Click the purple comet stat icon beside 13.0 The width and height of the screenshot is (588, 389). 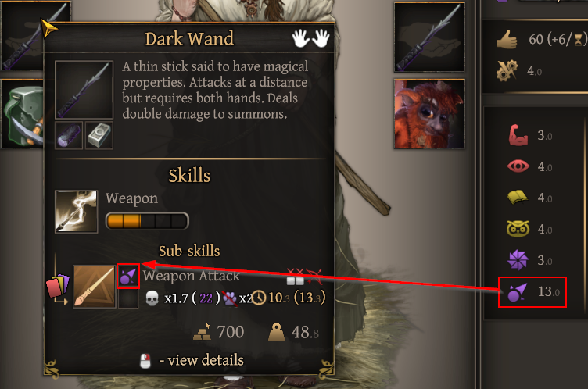coord(518,292)
